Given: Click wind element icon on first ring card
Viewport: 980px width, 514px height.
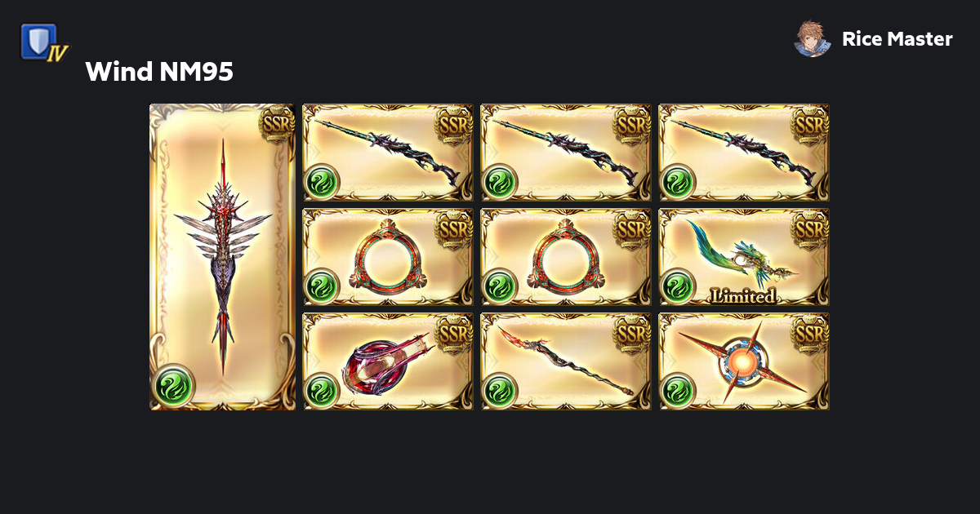Looking at the screenshot, I should 321,286.
